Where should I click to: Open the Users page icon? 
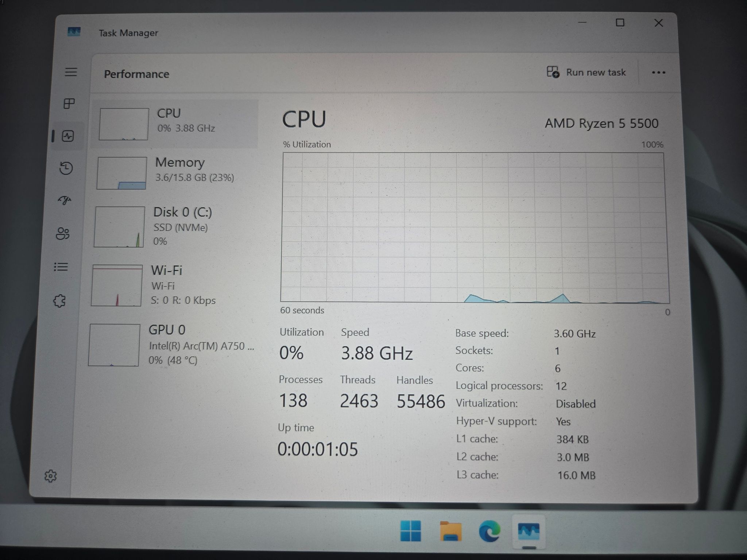63,233
